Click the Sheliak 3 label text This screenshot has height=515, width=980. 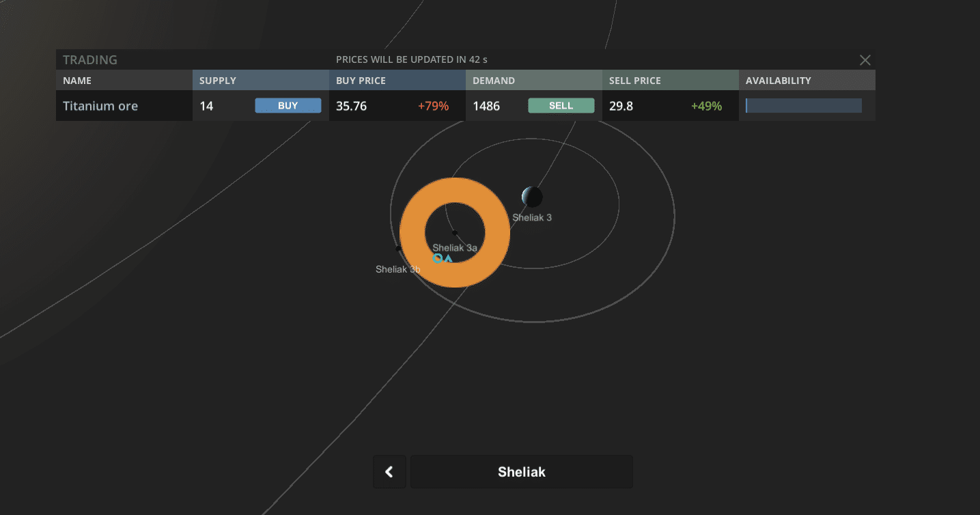[x=532, y=218]
